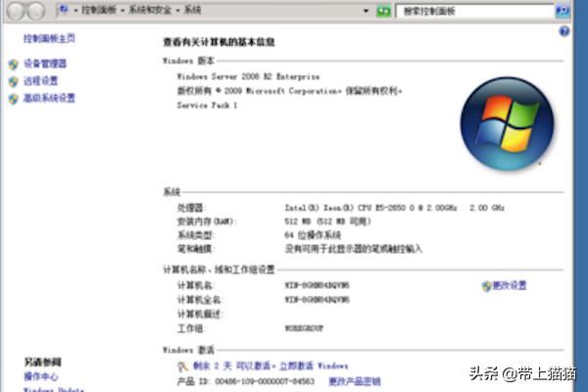Open 操作中心 under 另请参阅
This screenshot has height=392, width=588.
[41, 376]
